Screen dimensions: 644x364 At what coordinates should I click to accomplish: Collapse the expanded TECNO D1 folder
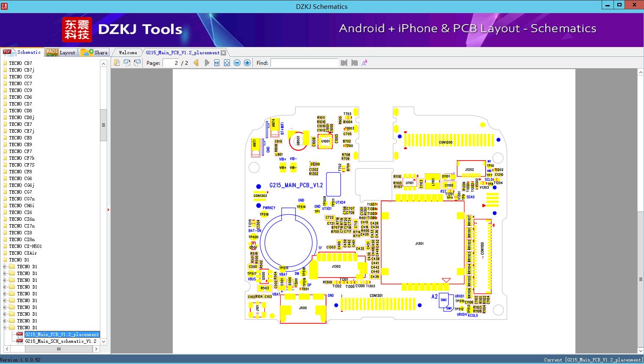[x=5, y=328]
